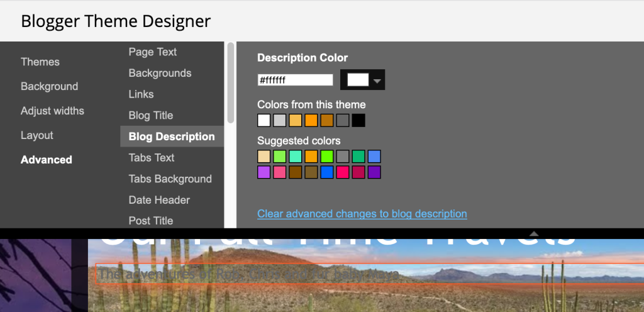Click the hex color input field

pos(295,80)
